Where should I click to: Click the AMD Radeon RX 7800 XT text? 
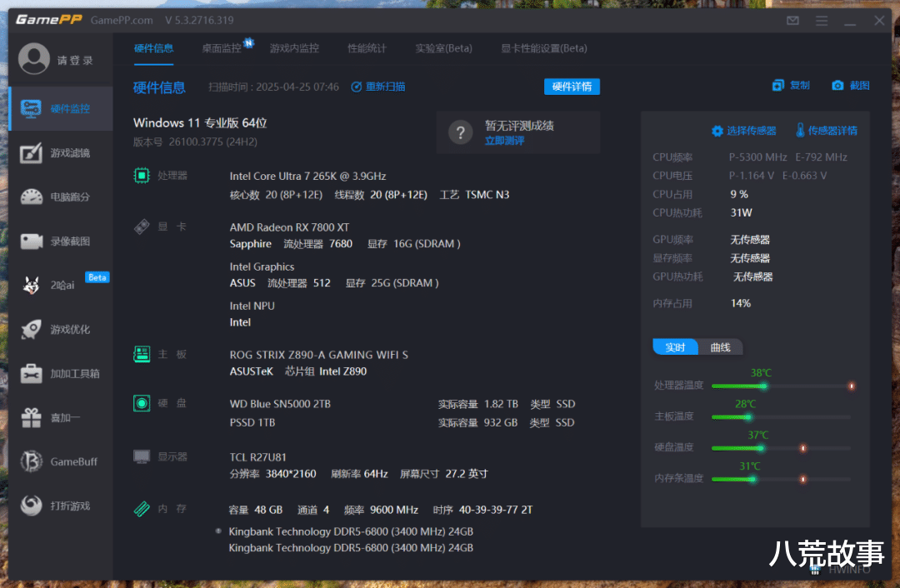pyautogui.click(x=289, y=227)
